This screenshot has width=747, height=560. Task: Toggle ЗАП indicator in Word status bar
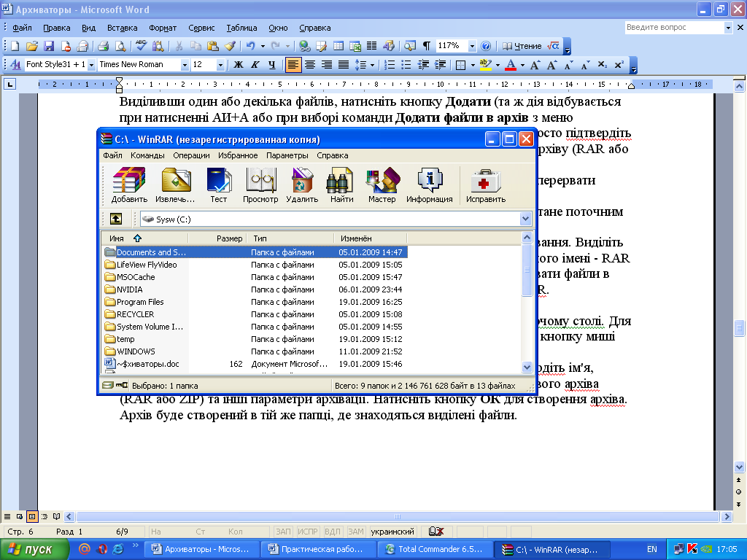pyautogui.click(x=283, y=532)
